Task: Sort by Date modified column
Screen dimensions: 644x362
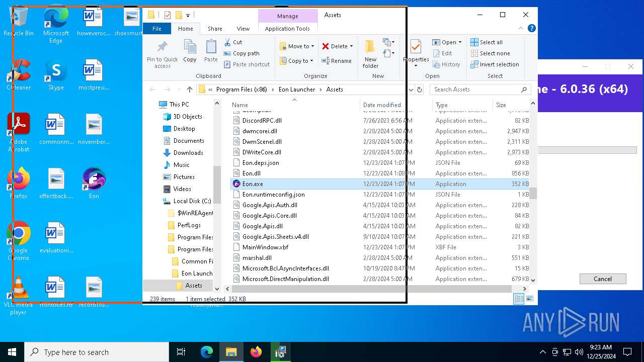Action: tap(396, 105)
